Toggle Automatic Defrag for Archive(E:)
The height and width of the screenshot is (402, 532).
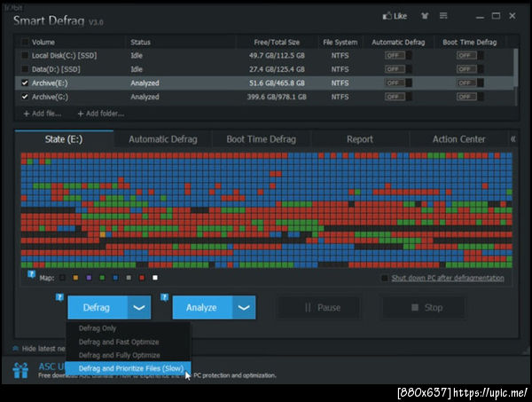[398, 83]
